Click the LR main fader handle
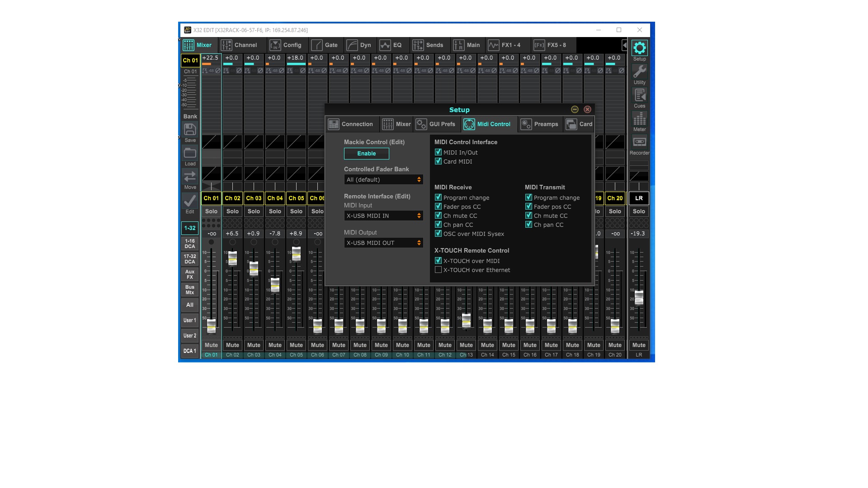The image size is (868, 488). click(x=639, y=298)
